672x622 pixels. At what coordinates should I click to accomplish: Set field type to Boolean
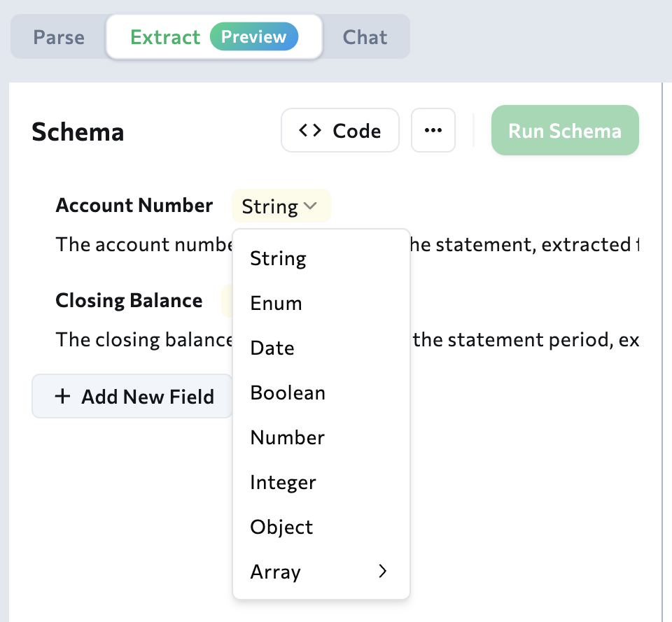(288, 393)
